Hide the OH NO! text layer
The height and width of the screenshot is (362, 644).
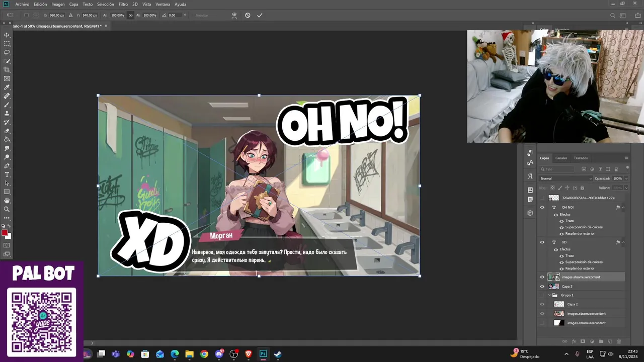(x=542, y=207)
